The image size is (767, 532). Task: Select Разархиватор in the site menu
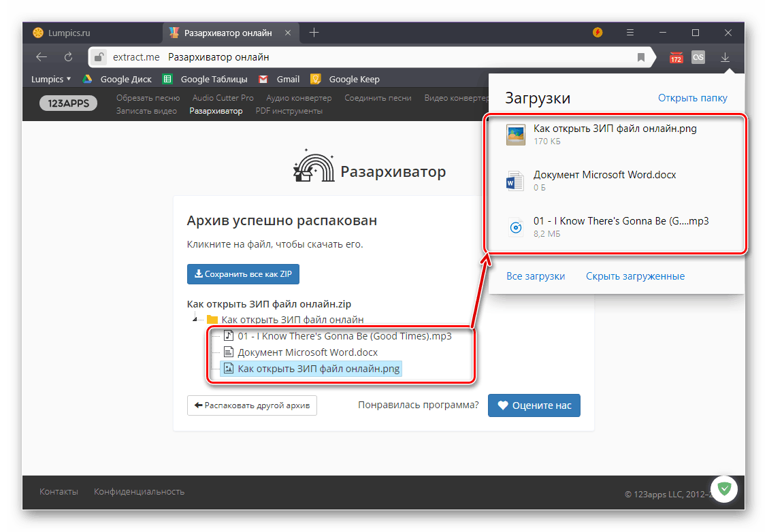216,111
